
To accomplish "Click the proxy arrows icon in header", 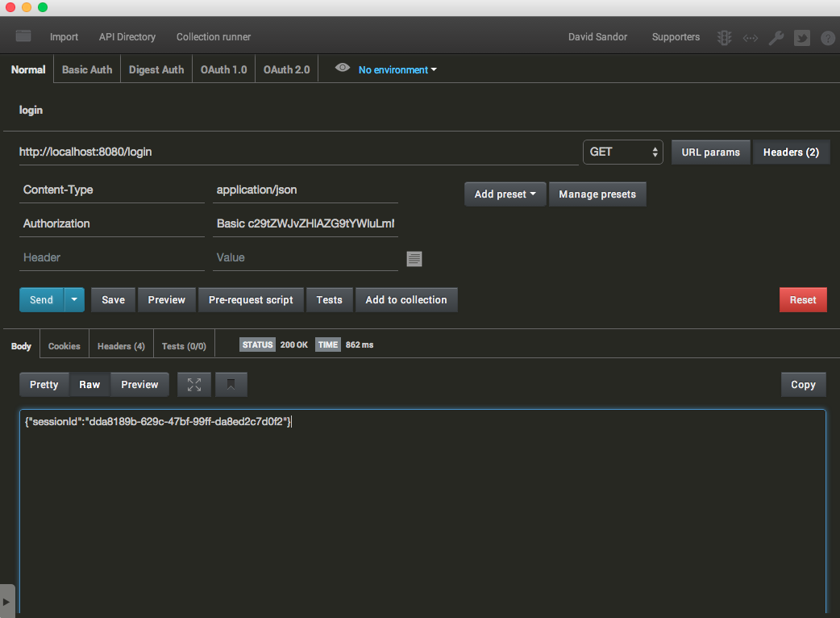I will click(750, 38).
